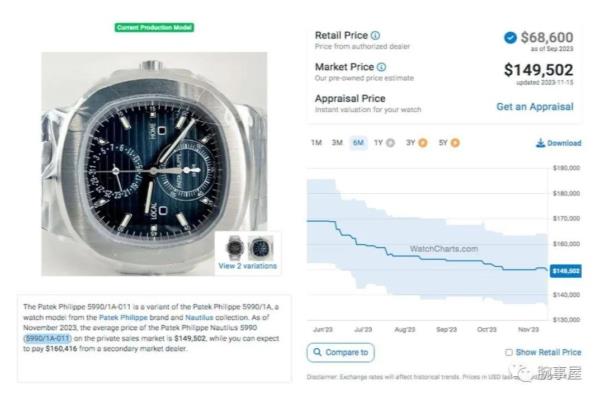Click the Download arrow icon
This screenshot has height=400, width=600.
tap(540, 143)
